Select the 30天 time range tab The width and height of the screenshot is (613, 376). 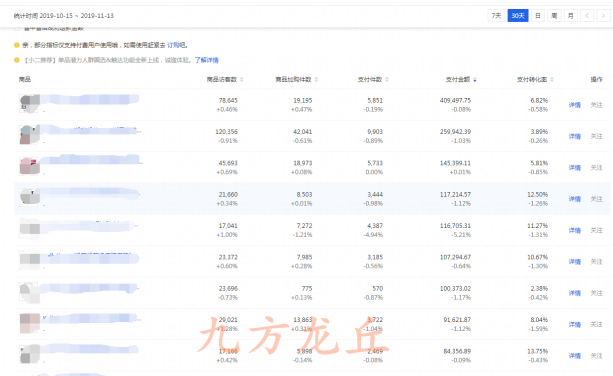pos(518,16)
